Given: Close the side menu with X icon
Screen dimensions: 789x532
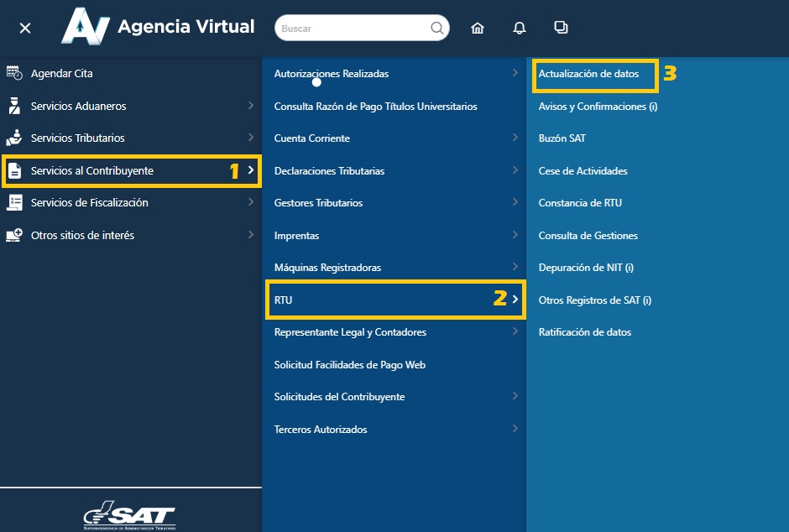Looking at the screenshot, I should point(25,29).
